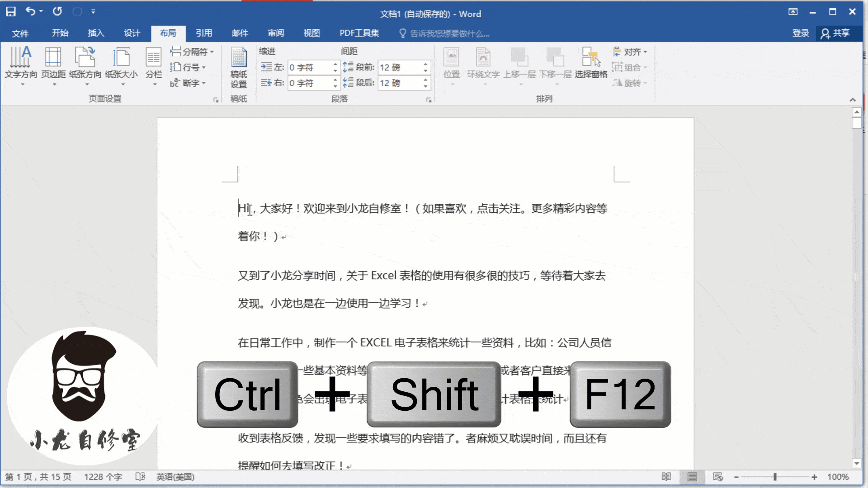Click the zoom slider handle
This screenshot has height=488, width=868.
point(775,477)
